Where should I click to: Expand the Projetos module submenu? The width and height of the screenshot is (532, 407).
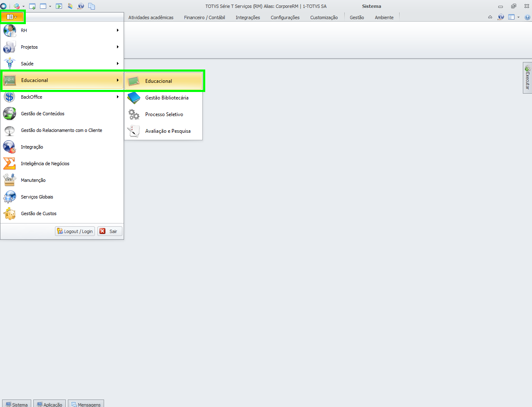click(x=62, y=47)
